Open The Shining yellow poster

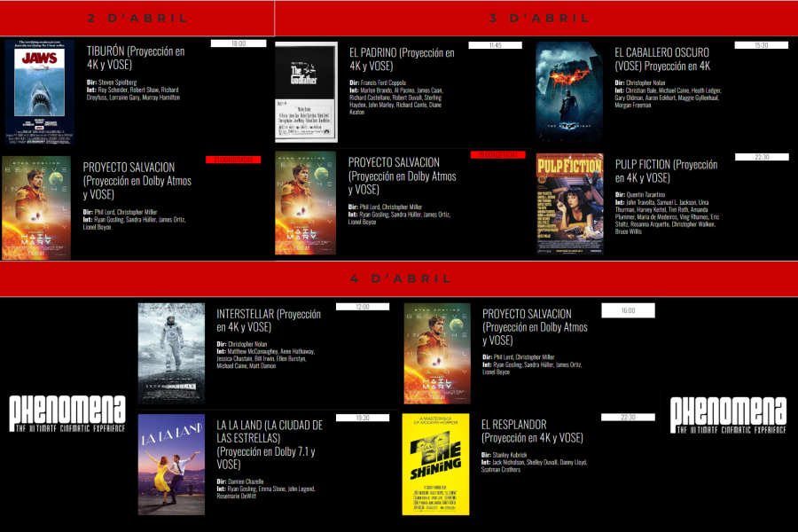[x=435, y=464]
